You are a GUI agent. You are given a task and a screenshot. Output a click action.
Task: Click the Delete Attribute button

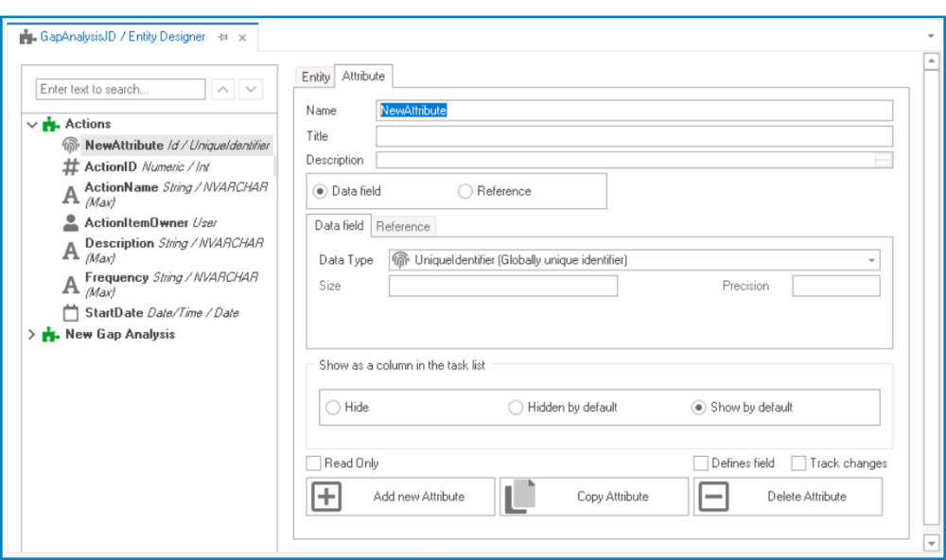tap(787, 497)
